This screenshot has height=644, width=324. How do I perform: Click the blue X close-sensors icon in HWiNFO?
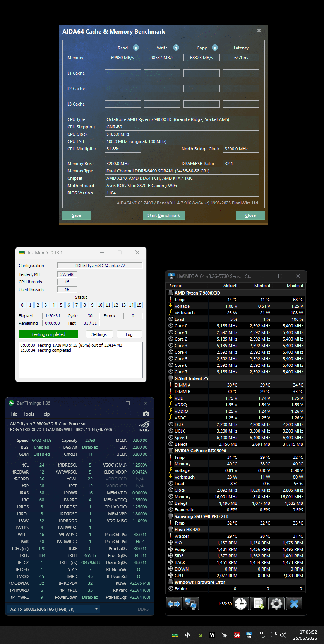294,603
